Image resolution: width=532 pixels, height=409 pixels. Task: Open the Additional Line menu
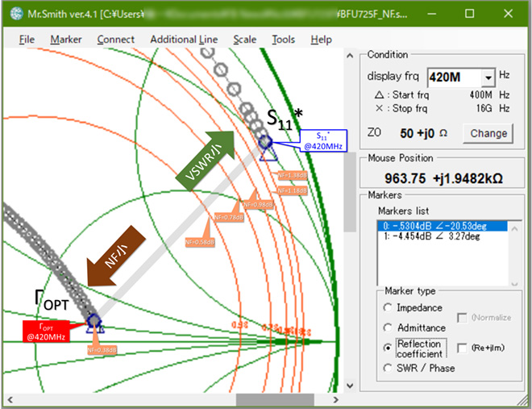coord(184,40)
